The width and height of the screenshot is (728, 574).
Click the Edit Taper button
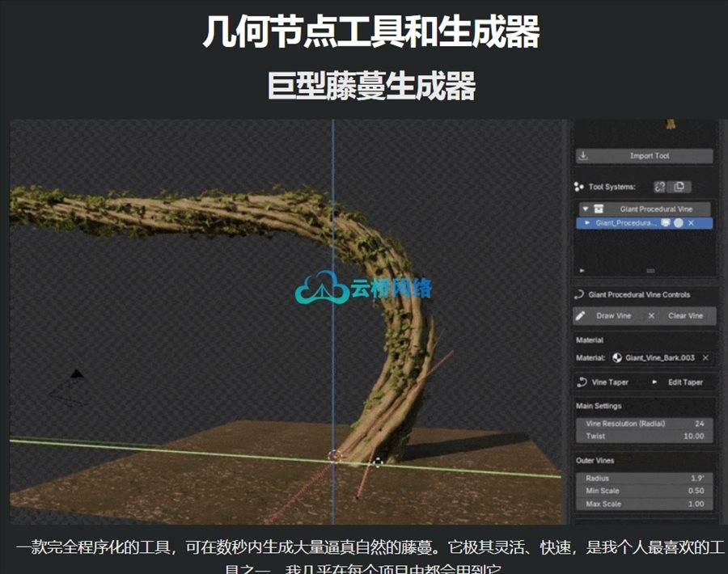(x=685, y=382)
